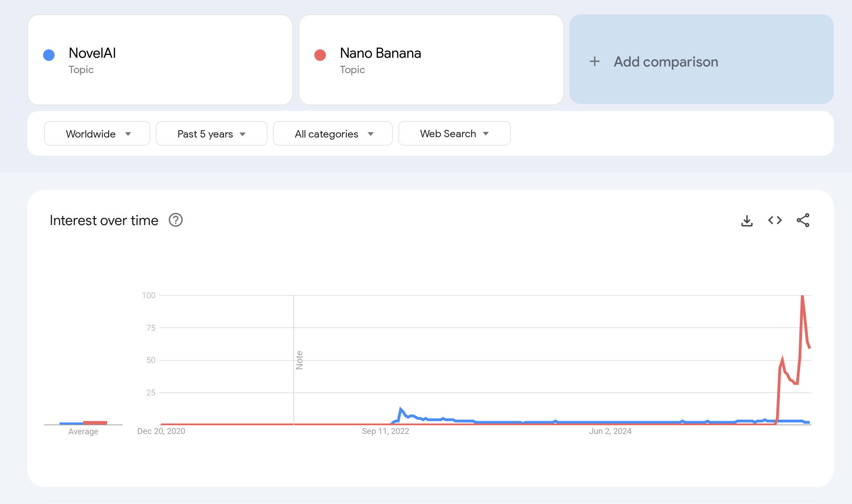Open help for Interest over time
The height and width of the screenshot is (504, 852).
click(176, 220)
